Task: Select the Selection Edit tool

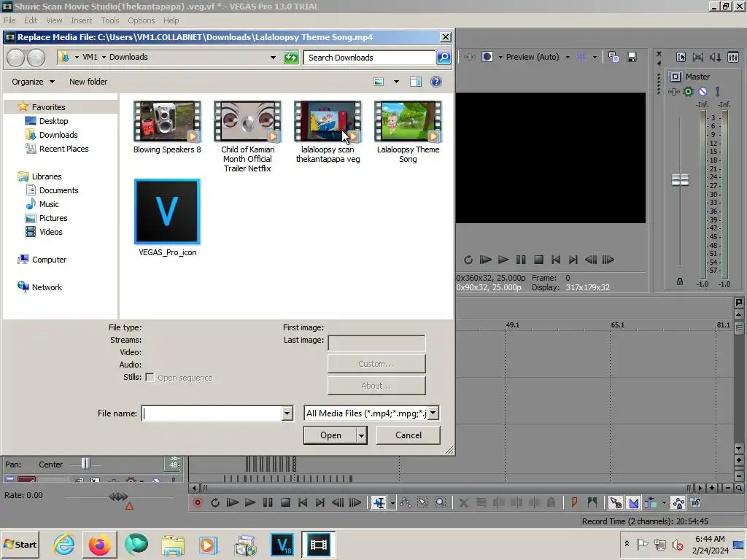Action: pos(422,502)
